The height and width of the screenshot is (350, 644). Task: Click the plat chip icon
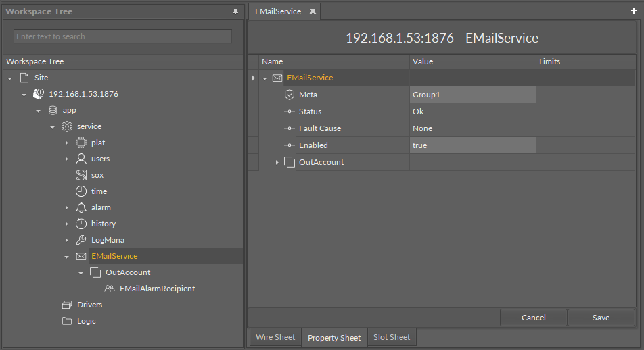click(x=80, y=143)
